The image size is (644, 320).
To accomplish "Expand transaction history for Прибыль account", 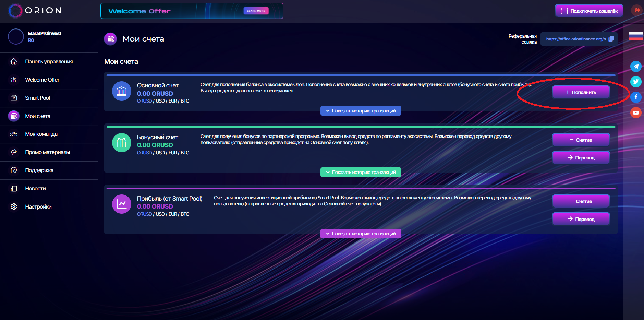I will click(x=361, y=234).
